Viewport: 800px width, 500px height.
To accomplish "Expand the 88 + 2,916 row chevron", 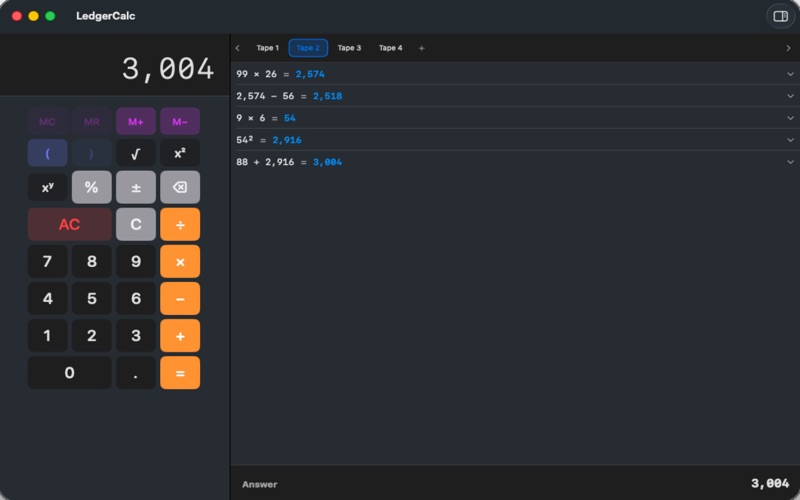I will pos(790,162).
